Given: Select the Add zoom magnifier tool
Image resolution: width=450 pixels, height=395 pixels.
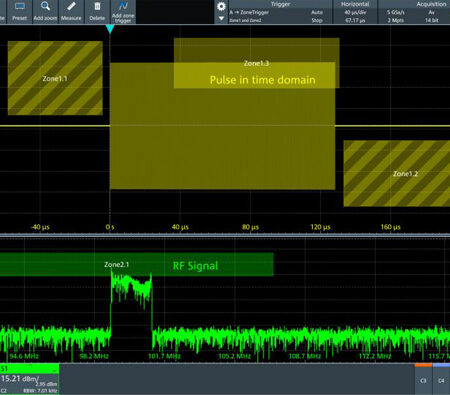Looking at the screenshot, I should (45, 11).
